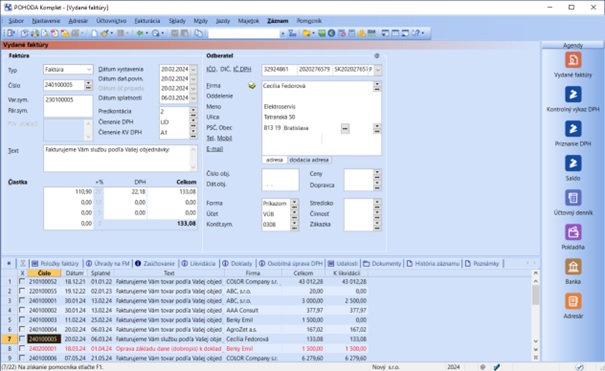This screenshot has width=605, height=371.
Task: Switch to Položky faktúry tab
Action: (55, 263)
